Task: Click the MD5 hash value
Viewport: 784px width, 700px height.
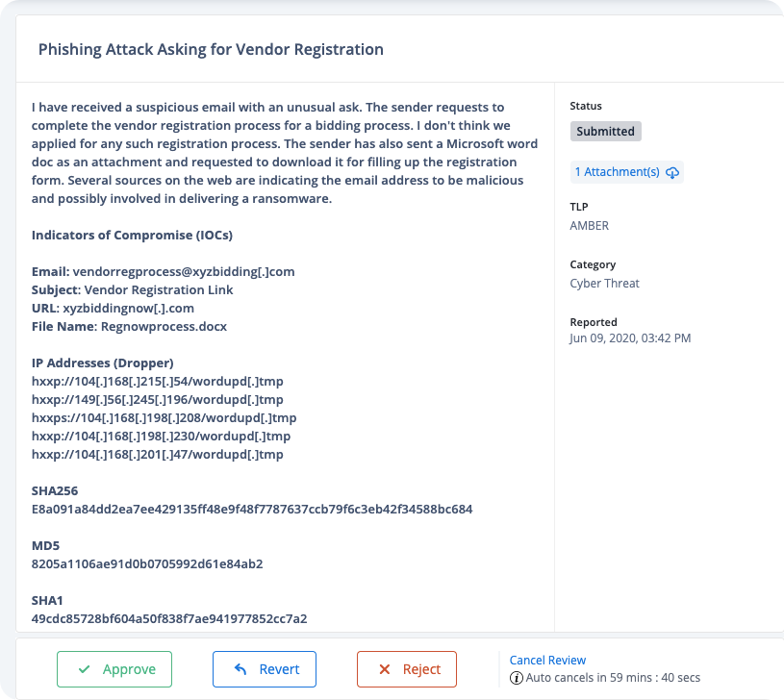Action: pyautogui.click(x=147, y=564)
